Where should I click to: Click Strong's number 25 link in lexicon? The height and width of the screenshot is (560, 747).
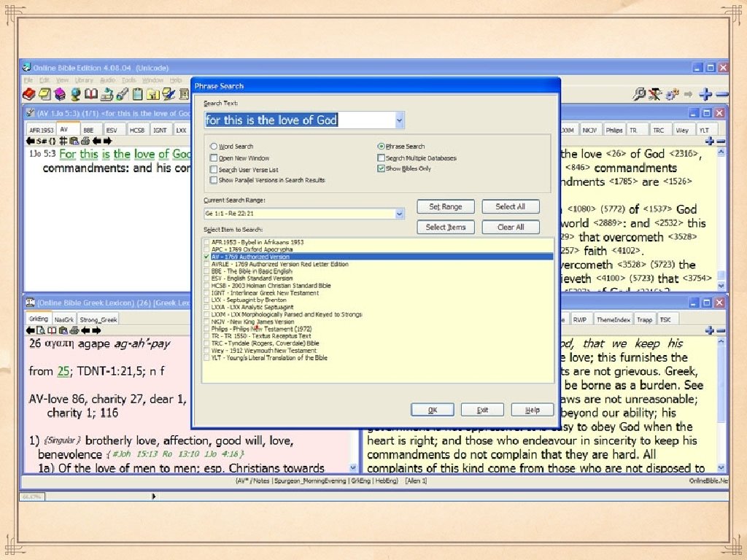[63, 371]
